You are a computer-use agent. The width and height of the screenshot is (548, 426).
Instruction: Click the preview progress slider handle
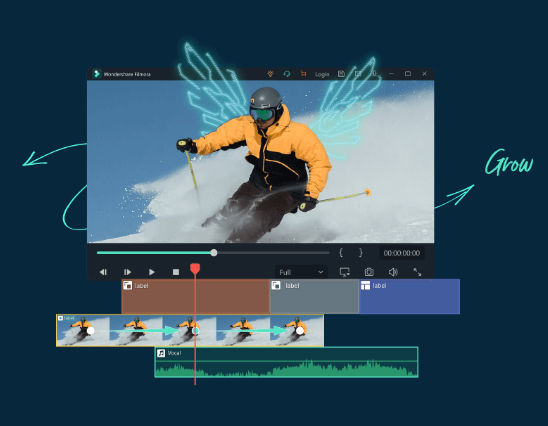214,253
